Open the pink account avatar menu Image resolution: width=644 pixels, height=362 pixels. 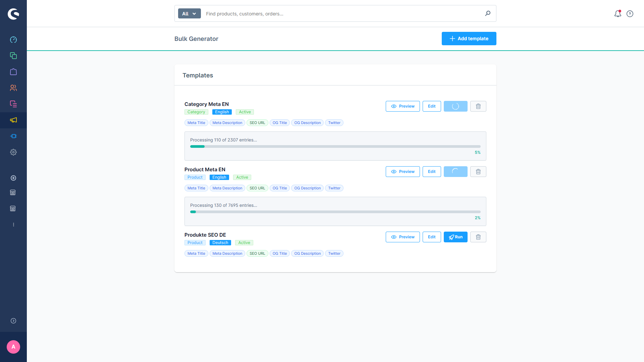click(x=13, y=347)
